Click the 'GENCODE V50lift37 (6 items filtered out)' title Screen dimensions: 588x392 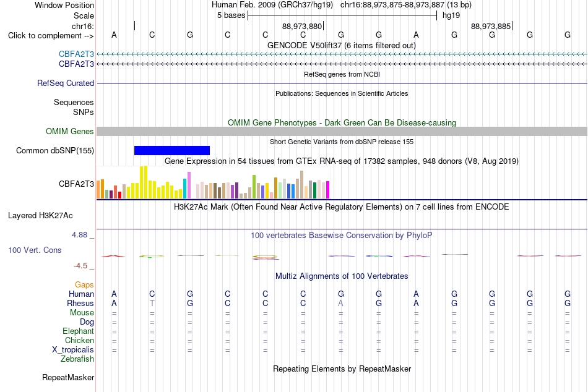click(342, 45)
